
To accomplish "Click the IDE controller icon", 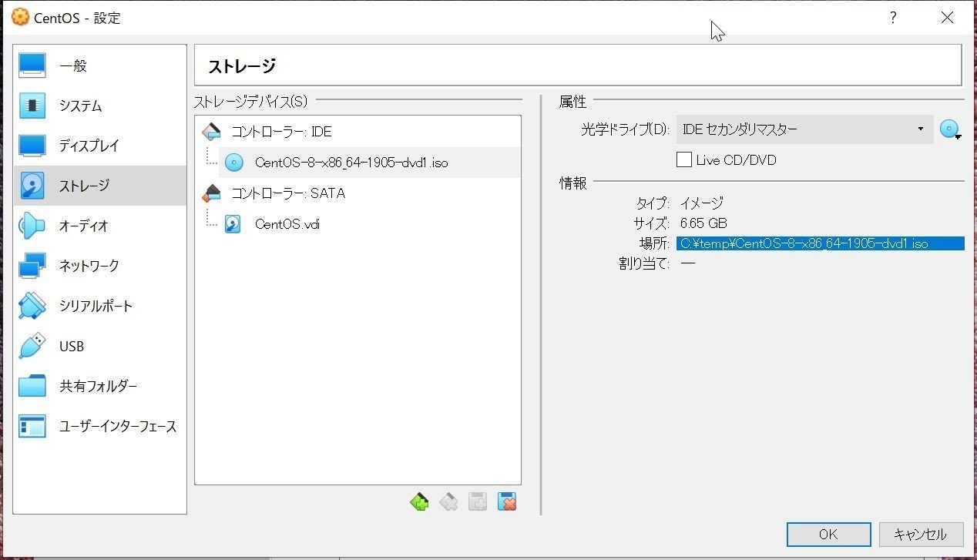I will pyautogui.click(x=210, y=132).
